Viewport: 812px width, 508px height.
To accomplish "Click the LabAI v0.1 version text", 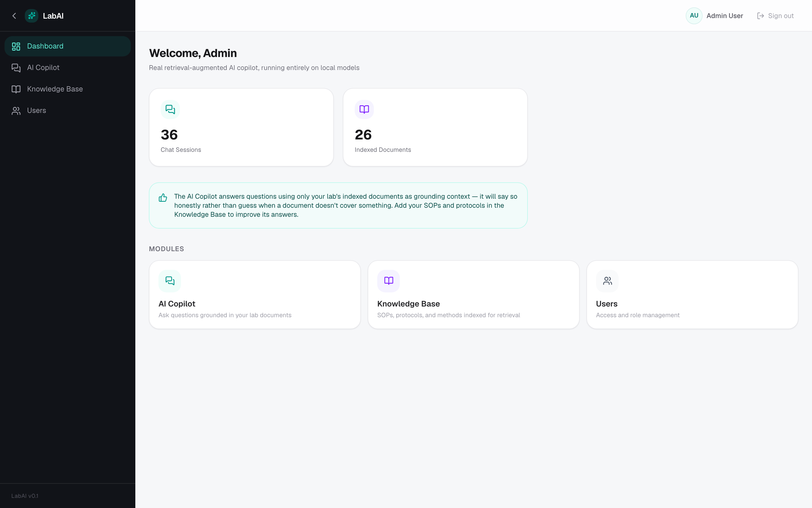I will click(x=25, y=496).
